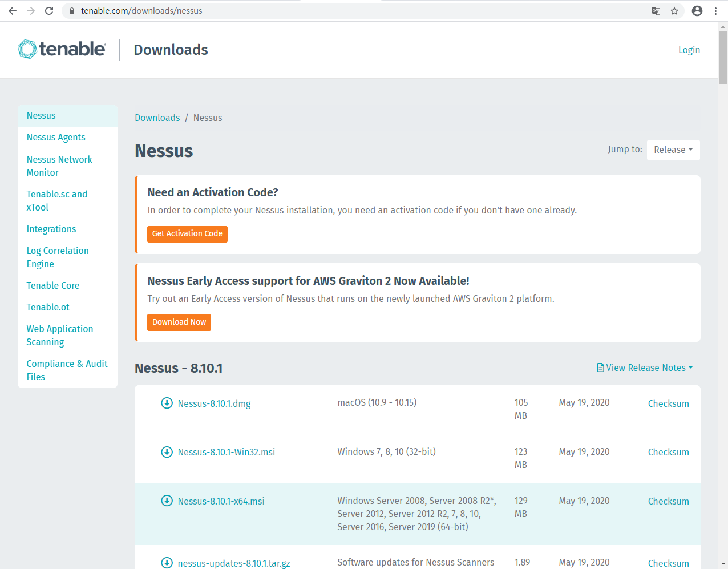728x569 pixels.
Task: Open the browser three-dot menu
Action: (715, 10)
